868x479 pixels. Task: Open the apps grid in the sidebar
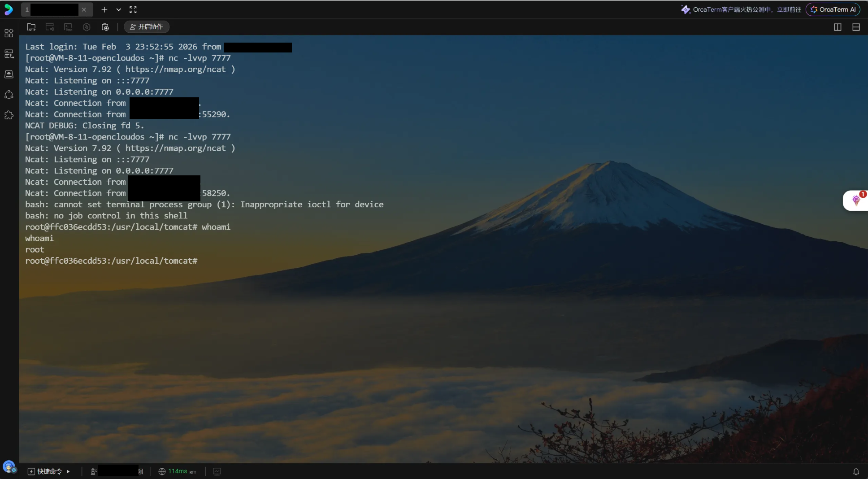[9, 33]
